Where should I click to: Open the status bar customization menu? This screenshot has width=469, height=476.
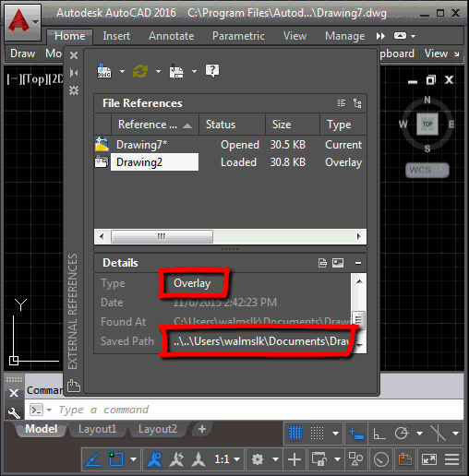tap(452, 459)
